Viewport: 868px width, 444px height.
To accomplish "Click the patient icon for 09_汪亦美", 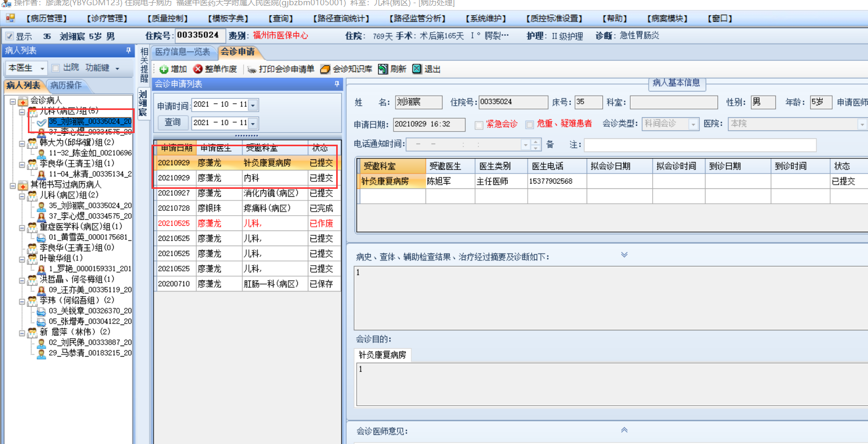I will point(42,290).
